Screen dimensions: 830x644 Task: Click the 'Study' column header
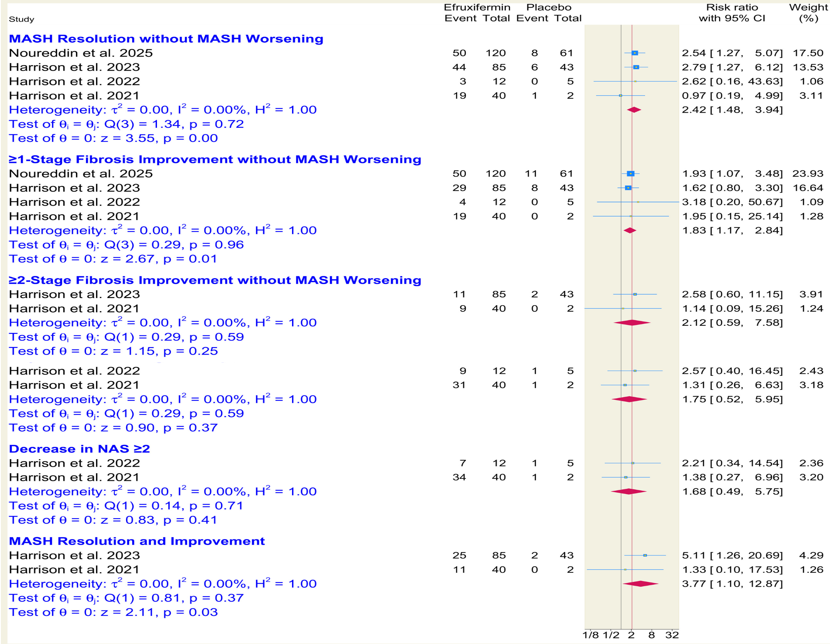coord(22,19)
